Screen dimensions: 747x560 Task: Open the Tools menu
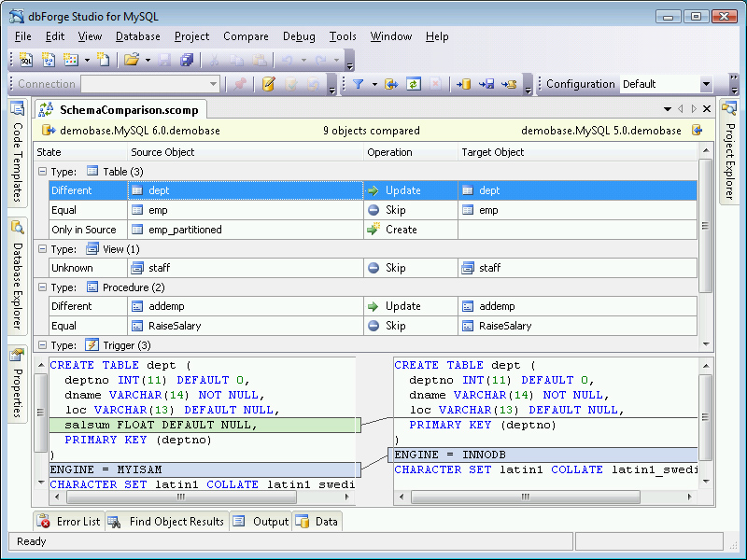pyautogui.click(x=343, y=36)
